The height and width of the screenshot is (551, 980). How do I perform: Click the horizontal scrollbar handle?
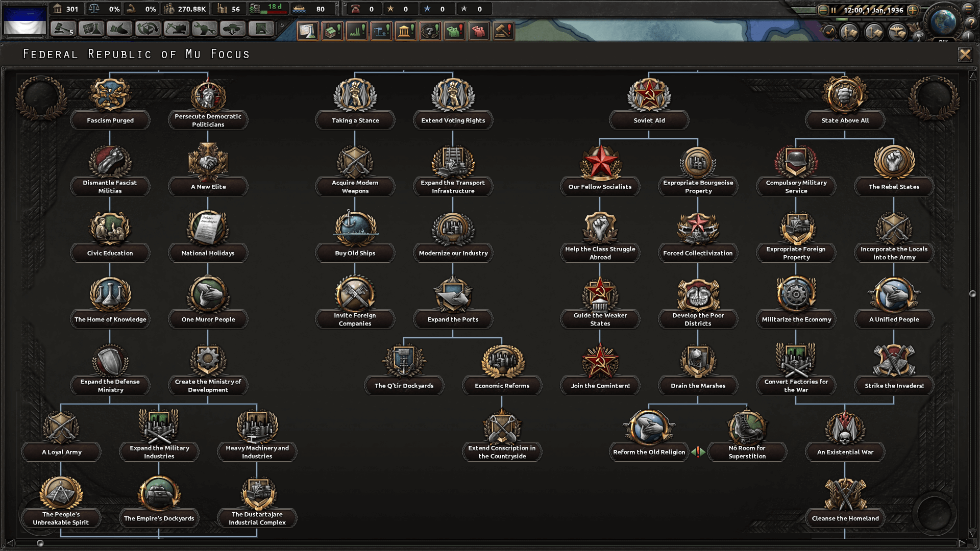pyautogui.click(x=40, y=543)
